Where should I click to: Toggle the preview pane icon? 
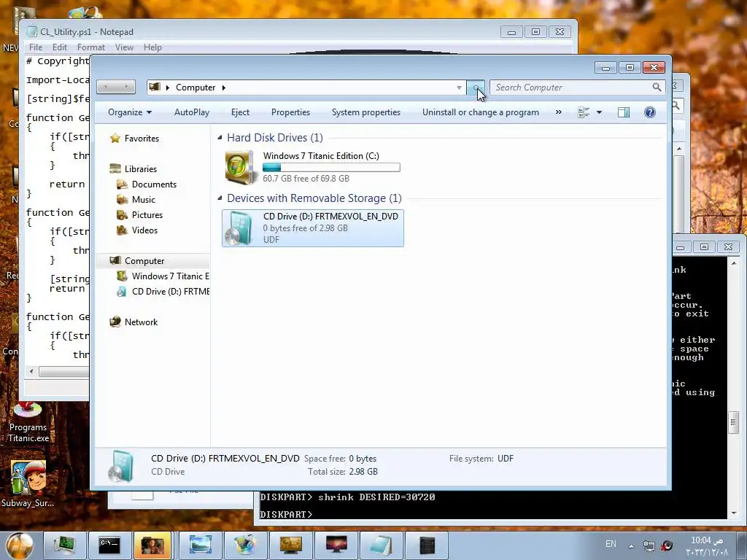pos(623,112)
